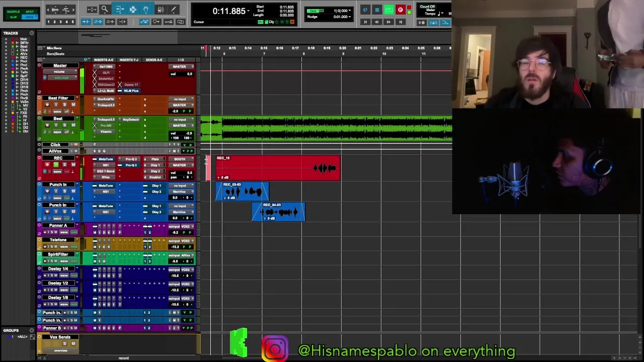Click the Fast Forward transport button
This screenshot has width=644, height=362.
(x=388, y=22)
